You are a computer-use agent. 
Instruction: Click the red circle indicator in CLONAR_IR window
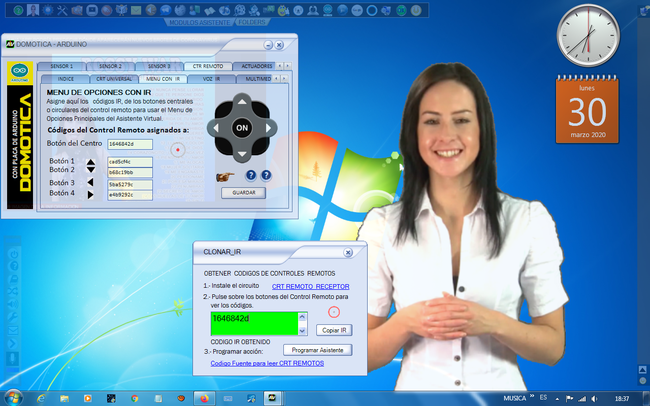(334, 312)
